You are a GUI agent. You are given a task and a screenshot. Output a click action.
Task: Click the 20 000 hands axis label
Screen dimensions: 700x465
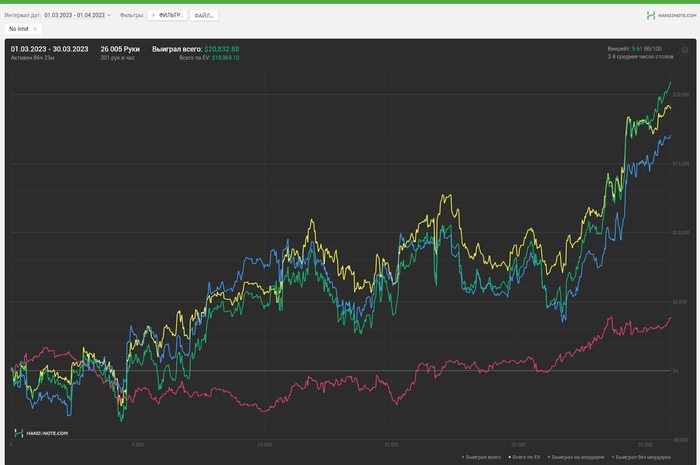click(518, 444)
